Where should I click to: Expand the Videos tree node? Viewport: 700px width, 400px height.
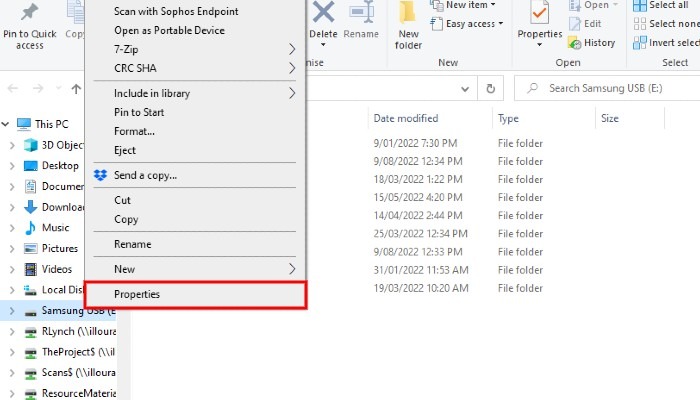click(x=12, y=269)
